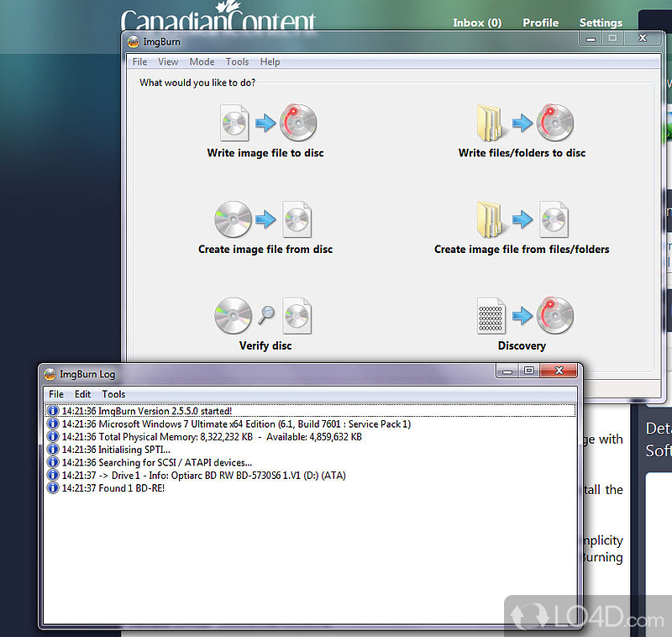Click the ImgBurn app icon in main title bar

pyautogui.click(x=134, y=41)
